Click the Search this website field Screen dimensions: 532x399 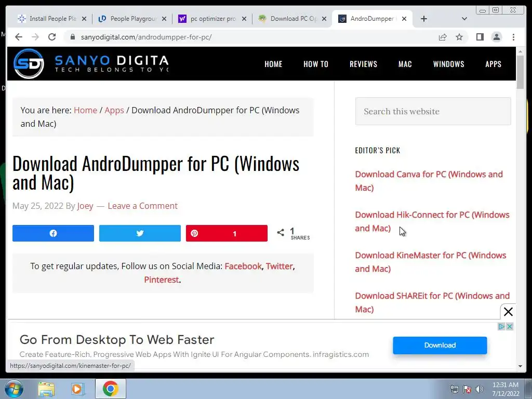(433, 111)
